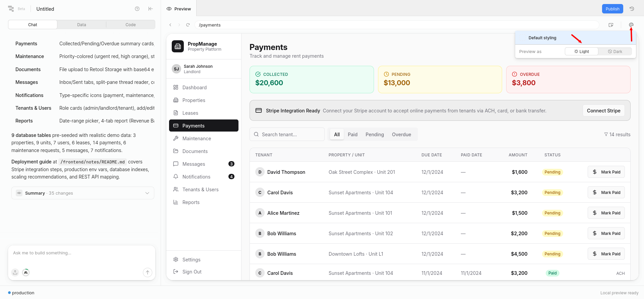The image size is (644, 299).
Task: Open version history clock icon
Action: tap(632, 9)
